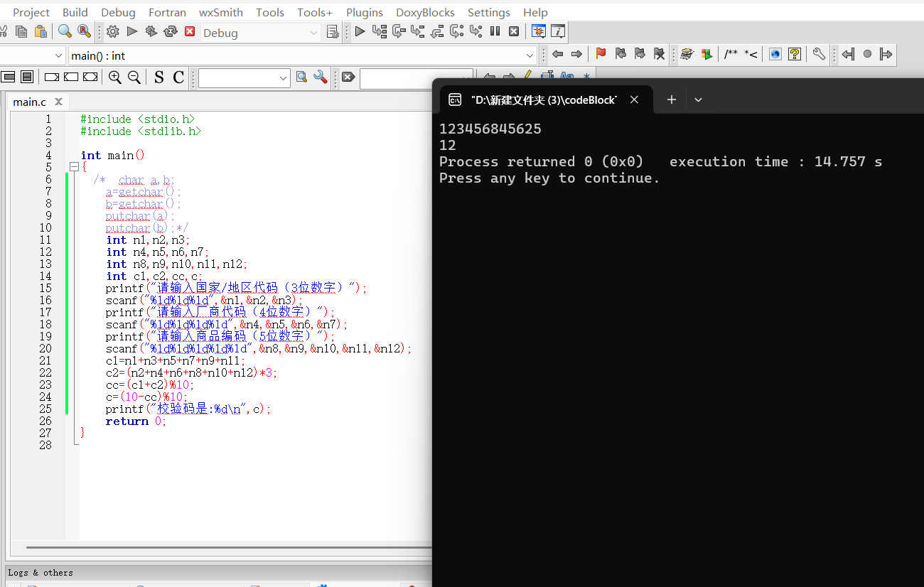Pause the debugger with Break icon

coord(495,31)
